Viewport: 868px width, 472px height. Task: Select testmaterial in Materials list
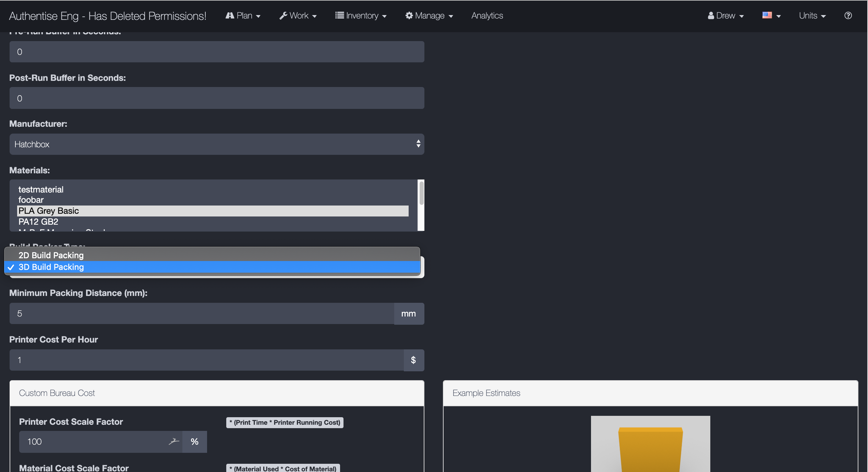pos(41,189)
